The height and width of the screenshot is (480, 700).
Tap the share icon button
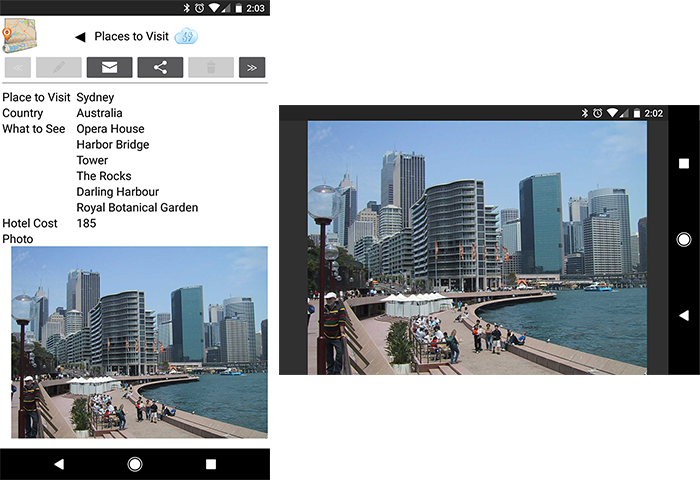160,68
